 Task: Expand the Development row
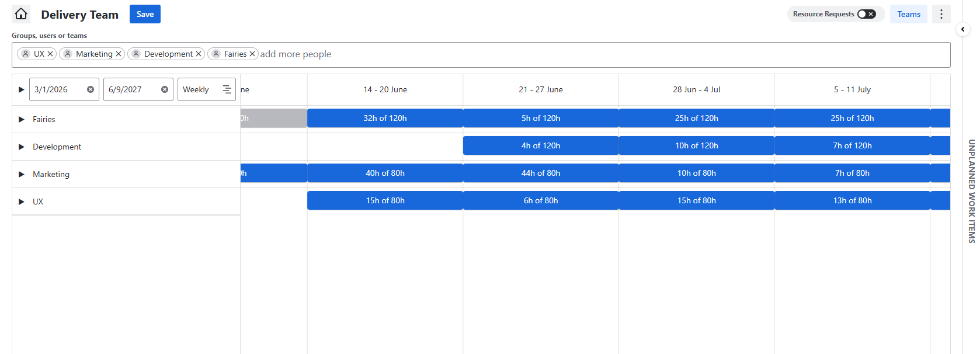point(21,147)
